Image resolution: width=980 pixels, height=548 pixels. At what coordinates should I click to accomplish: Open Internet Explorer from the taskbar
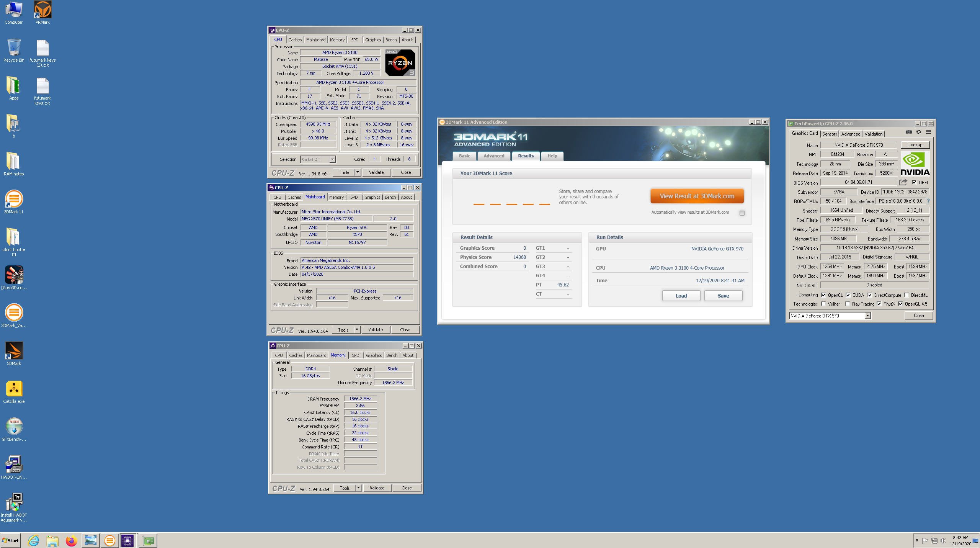point(34,541)
